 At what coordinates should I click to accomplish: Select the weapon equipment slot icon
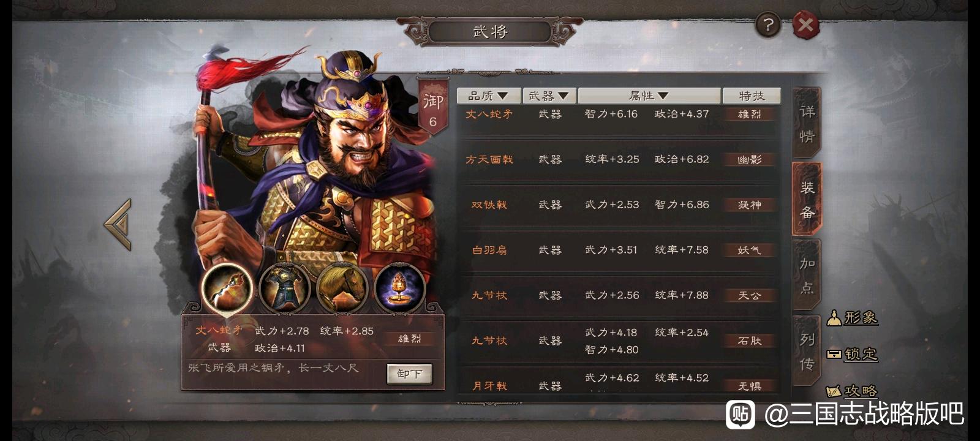[x=227, y=288]
